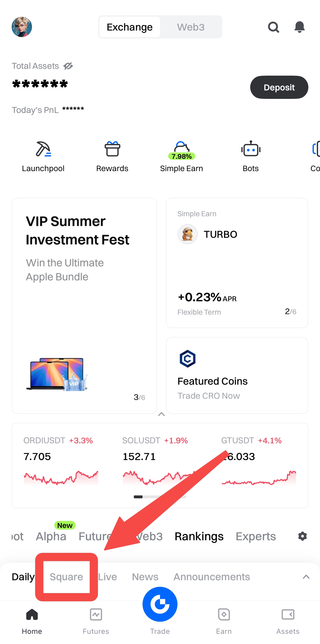Open the Rewards gift box icon
This screenshot has height=644, width=320.
112,149
